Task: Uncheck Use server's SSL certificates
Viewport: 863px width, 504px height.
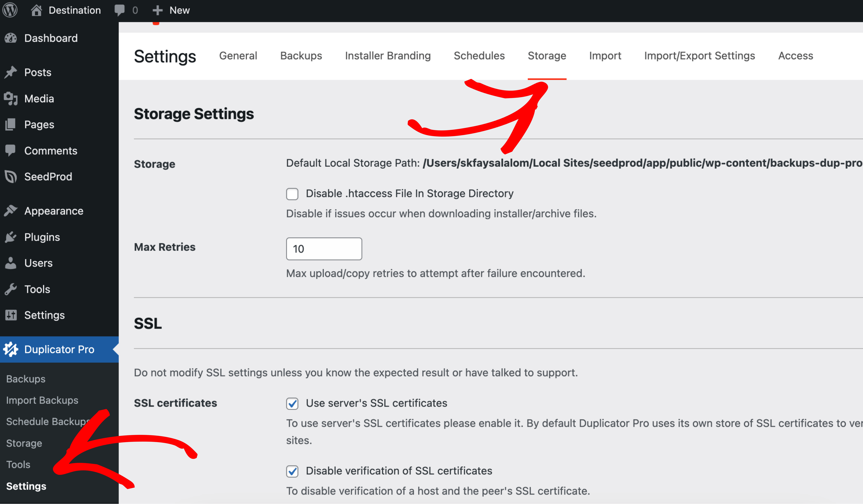Action: pos(292,403)
